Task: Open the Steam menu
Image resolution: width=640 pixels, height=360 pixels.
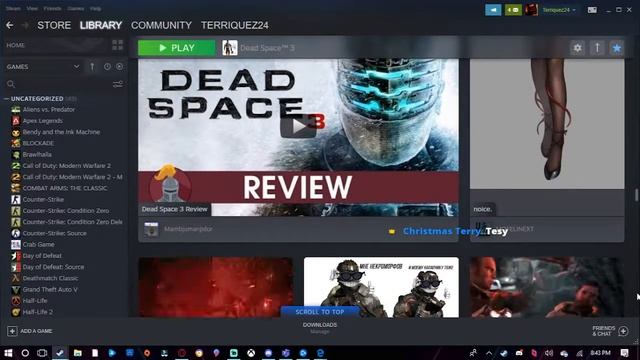Action: 13,8
